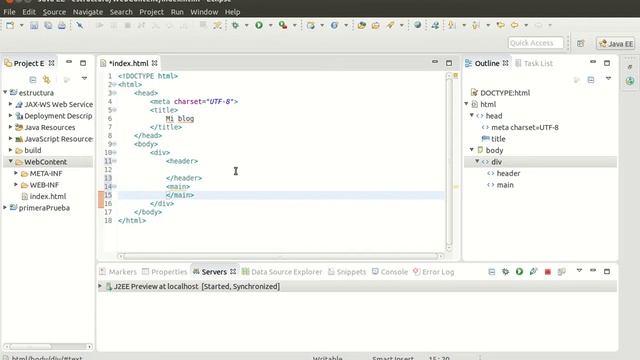Open the Run button dropdown arrow
The width and height of the screenshot is (640, 360).
pos(270,25)
